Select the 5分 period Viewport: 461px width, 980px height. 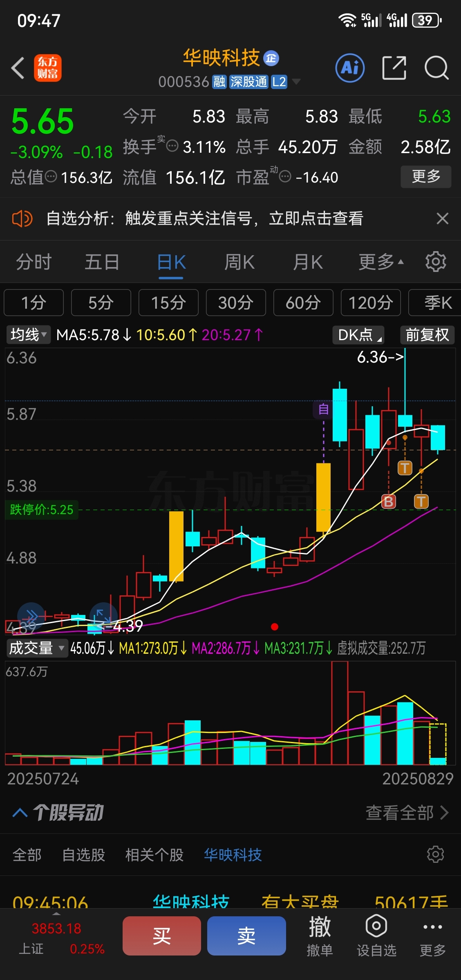point(101,303)
